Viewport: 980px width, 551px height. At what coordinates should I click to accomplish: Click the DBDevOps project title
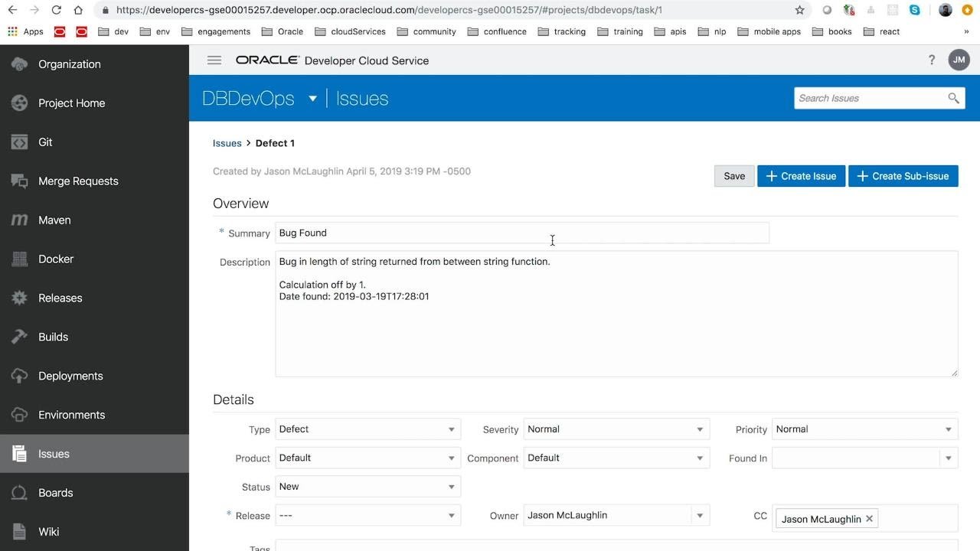(248, 99)
